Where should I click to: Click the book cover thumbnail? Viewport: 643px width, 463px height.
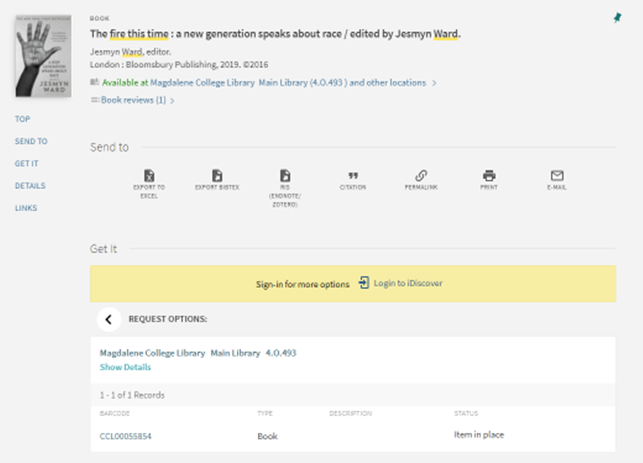tap(44, 56)
